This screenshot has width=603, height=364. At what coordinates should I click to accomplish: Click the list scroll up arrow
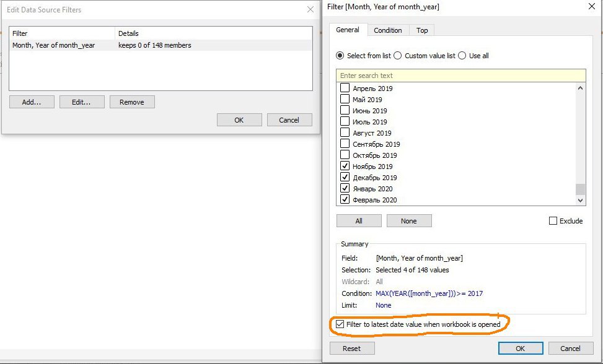coord(580,88)
